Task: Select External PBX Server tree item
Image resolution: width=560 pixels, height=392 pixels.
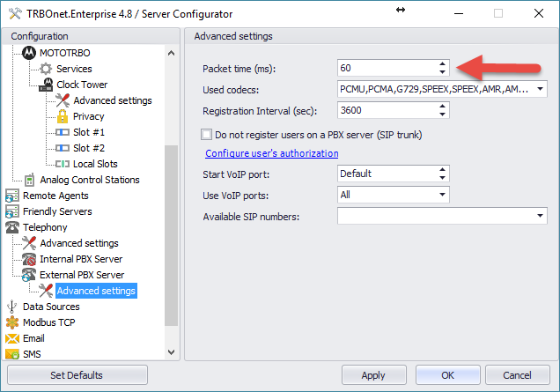Action: tap(82, 275)
